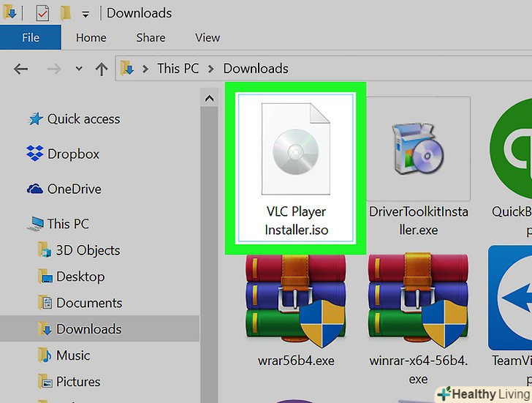Open OneDrive in the navigation pane

point(75,189)
